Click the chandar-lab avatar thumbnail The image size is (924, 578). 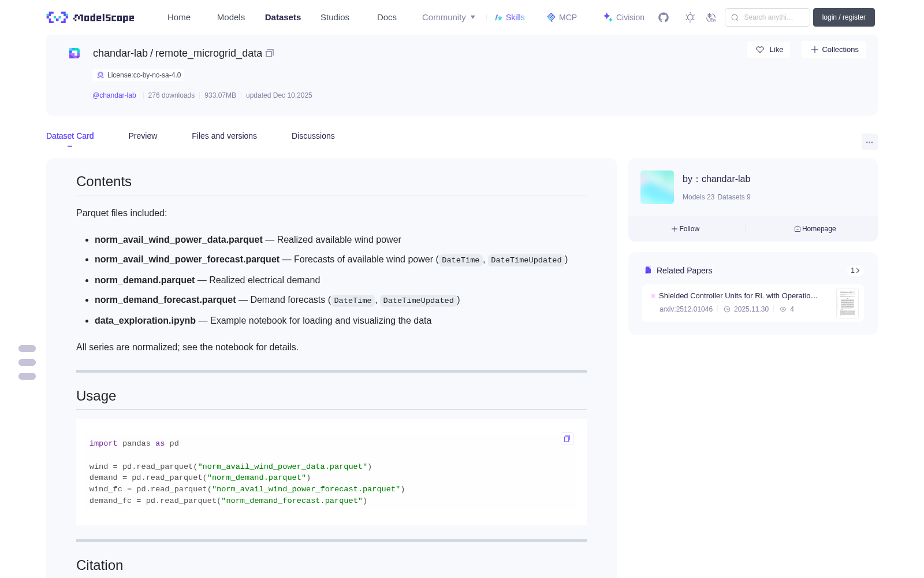(x=657, y=187)
